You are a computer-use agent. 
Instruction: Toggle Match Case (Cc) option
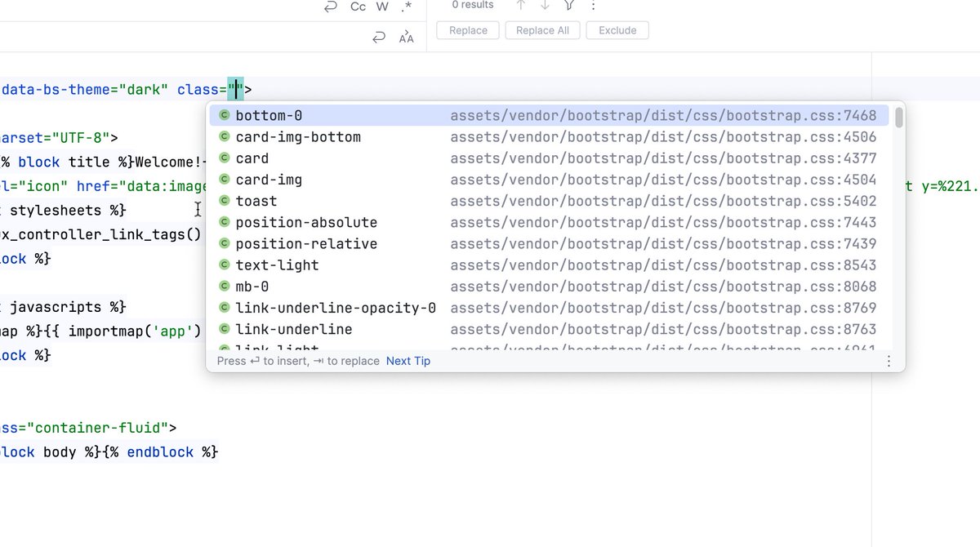pos(358,7)
